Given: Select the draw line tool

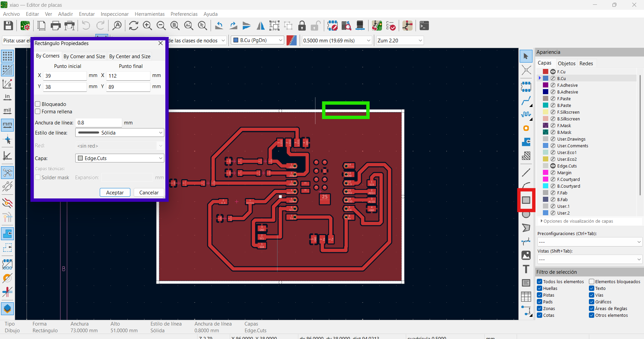Looking at the screenshot, I should tap(526, 173).
